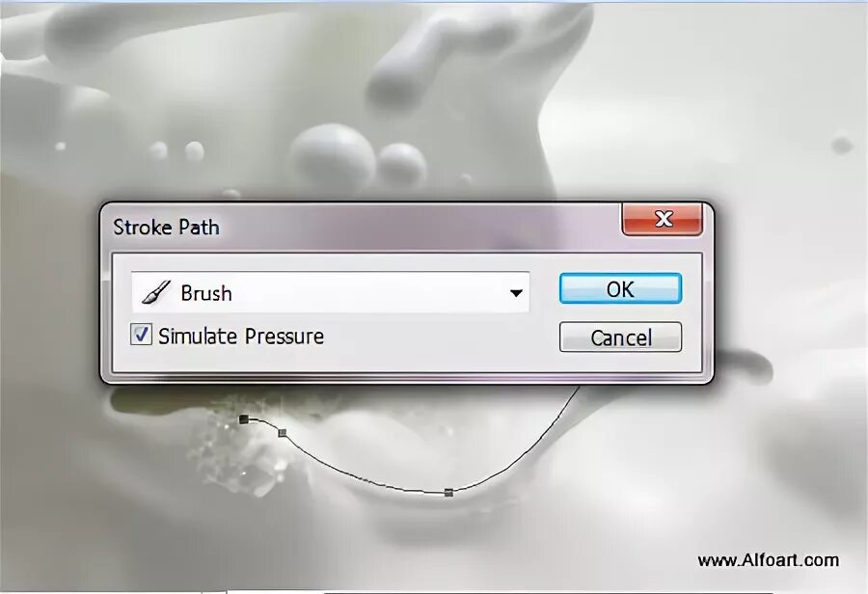This screenshot has width=868, height=594.
Task: Click the www.Alfoart.com watermark
Action: (768, 560)
